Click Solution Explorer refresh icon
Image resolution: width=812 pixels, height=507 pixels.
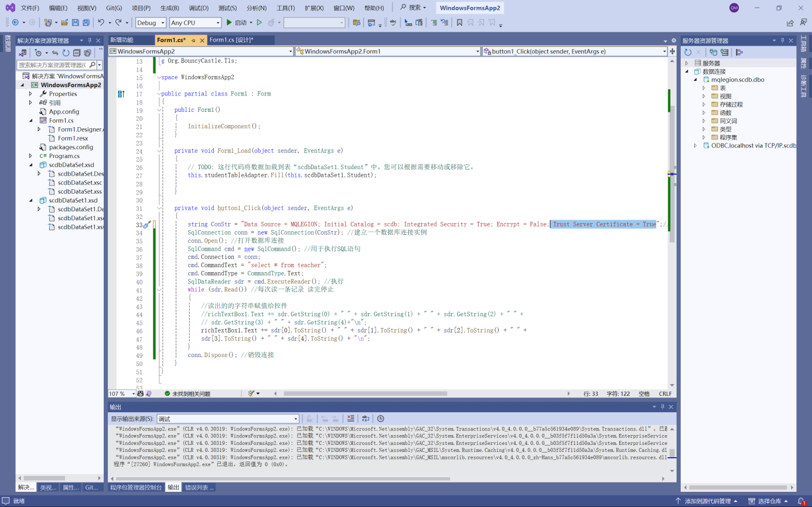[65, 53]
